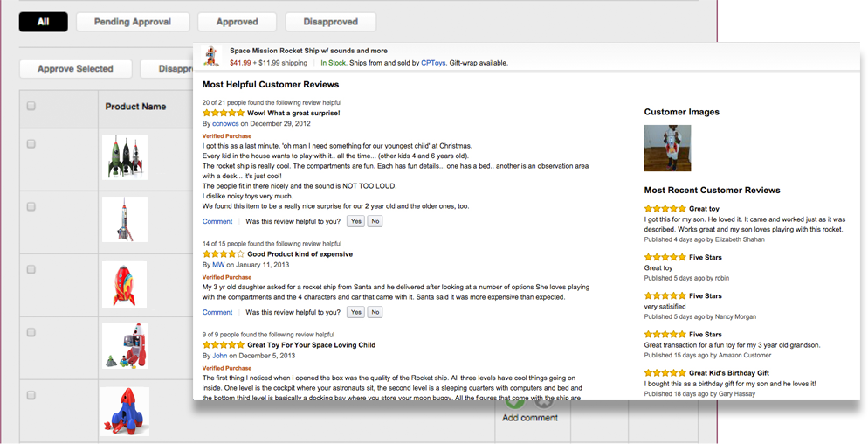View the customer image thumbnail
Screen dimensions: 868x444
667,148
